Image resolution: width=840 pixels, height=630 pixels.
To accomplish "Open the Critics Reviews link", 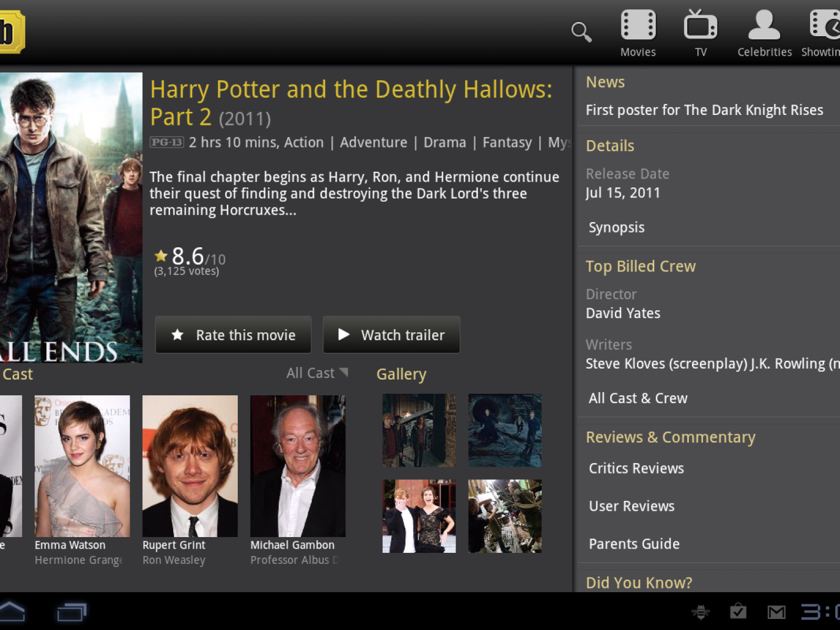I will (x=636, y=468).
